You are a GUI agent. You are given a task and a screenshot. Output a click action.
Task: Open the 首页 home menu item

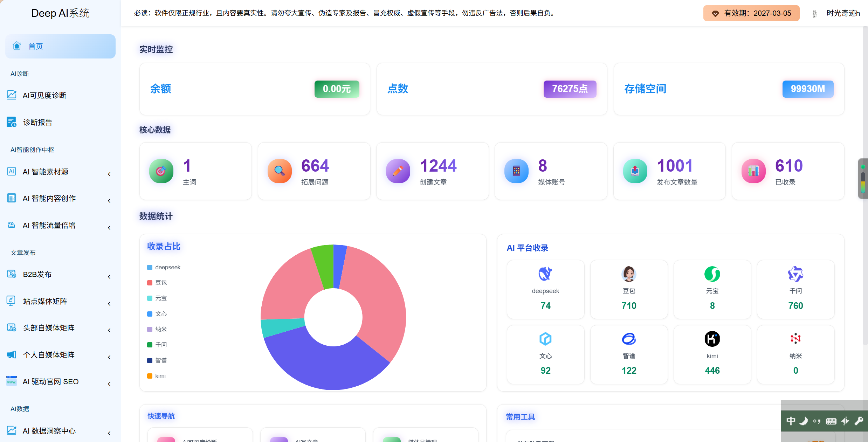[x=60, y=46]
